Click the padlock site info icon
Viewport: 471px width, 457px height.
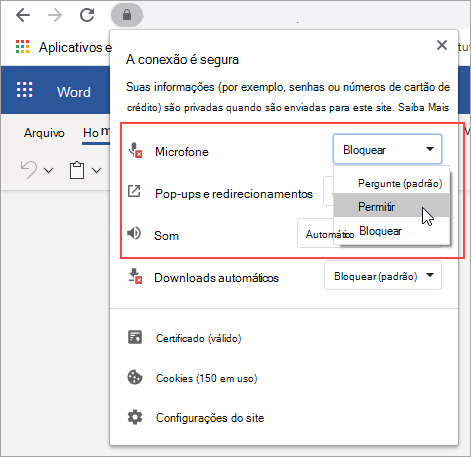(x=127, y=15)
